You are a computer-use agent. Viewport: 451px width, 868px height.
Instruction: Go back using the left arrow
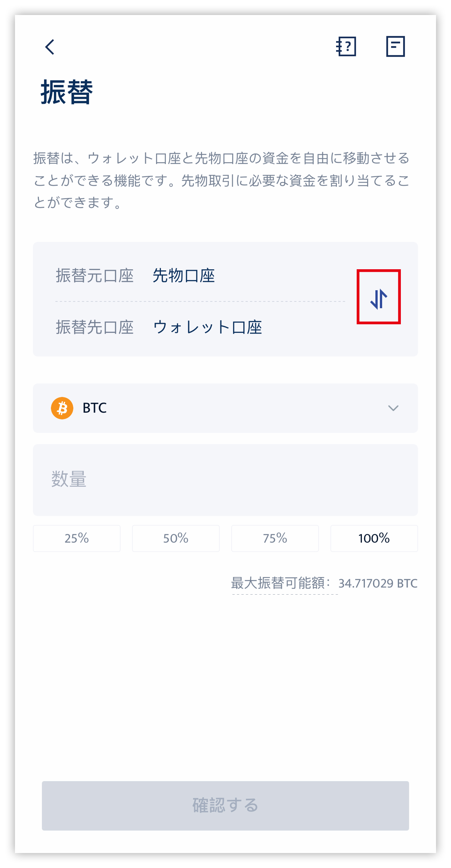pyautogui.click(x=50, y=47)
